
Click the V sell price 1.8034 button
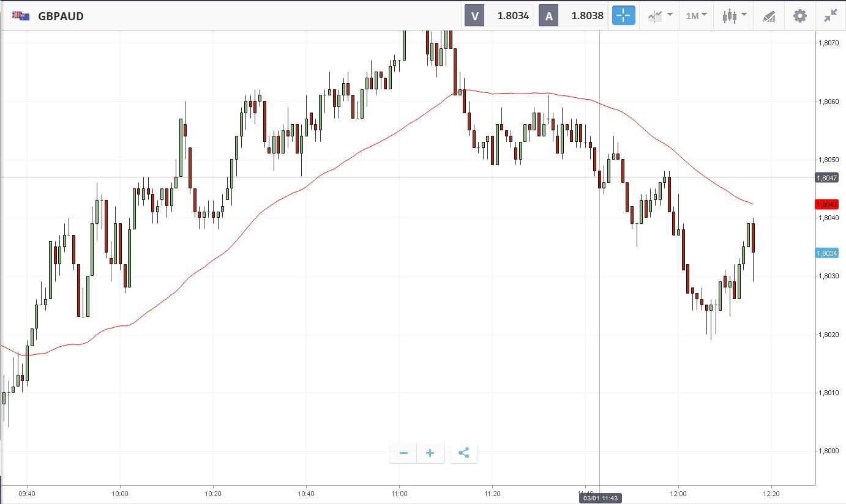[500, 16]
